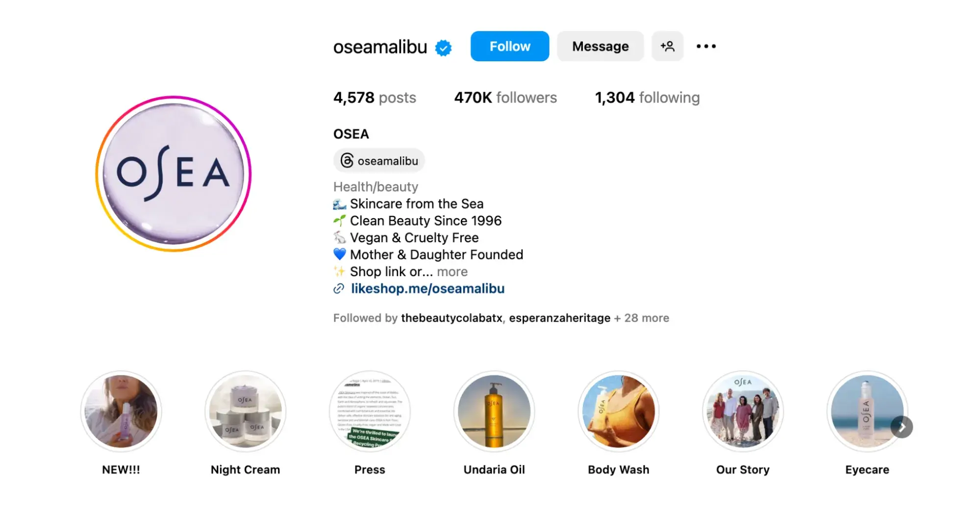Open the Night Cream story highlight
Viewport: 980px width, 507px height.
coord(246,412)
